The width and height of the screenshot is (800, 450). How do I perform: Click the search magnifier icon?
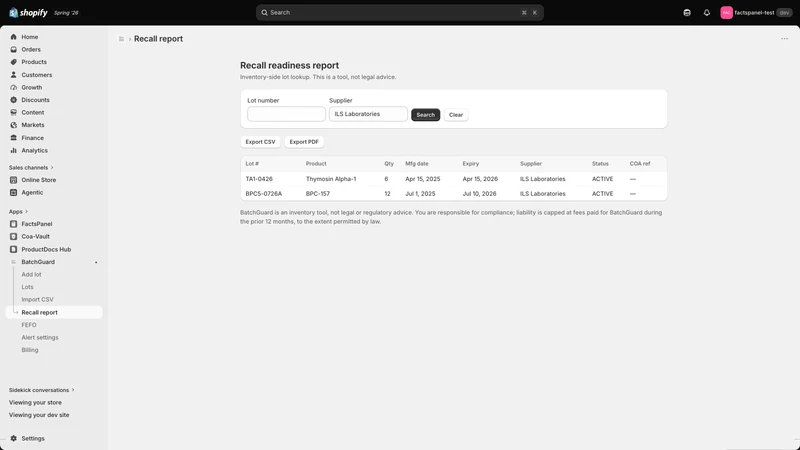tap(264, 13)
